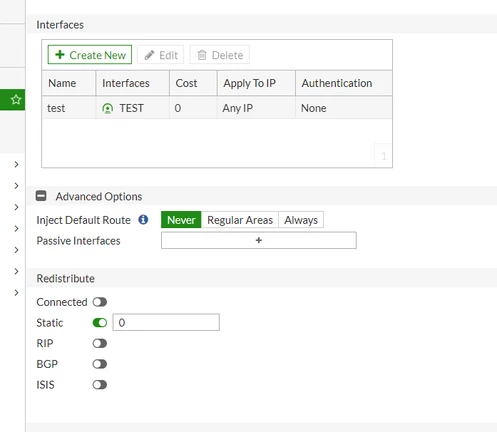Select Always for default route injection

pos(301,220)
